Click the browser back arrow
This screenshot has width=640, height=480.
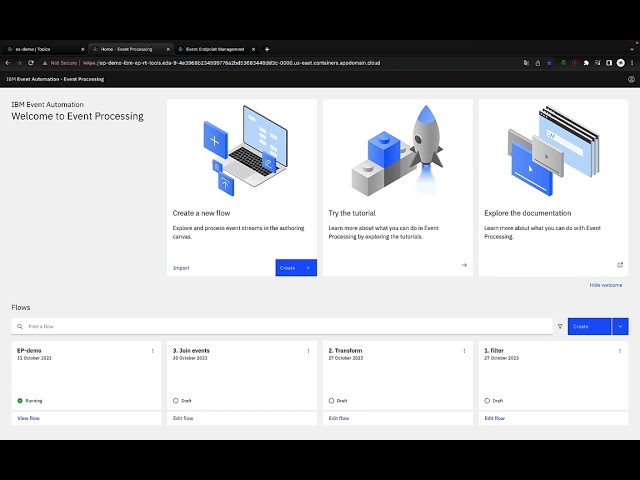coord(8,63)
